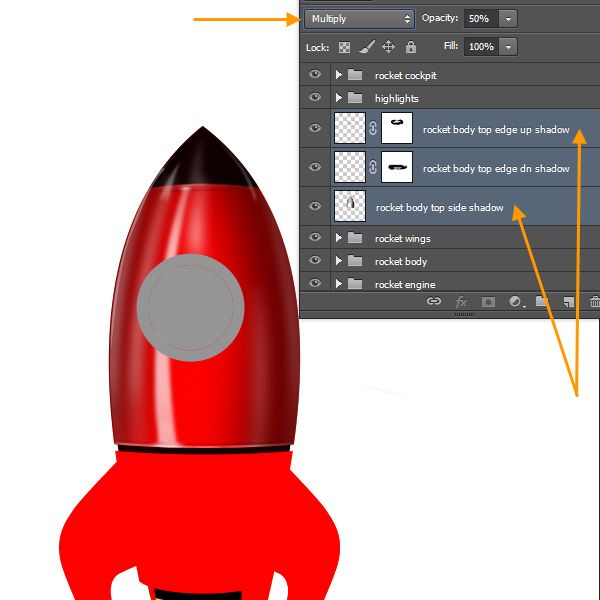The width and height of the screenshot is (600, 600).
Task: Add a layer mask
Action: click(x=488, y=301)
